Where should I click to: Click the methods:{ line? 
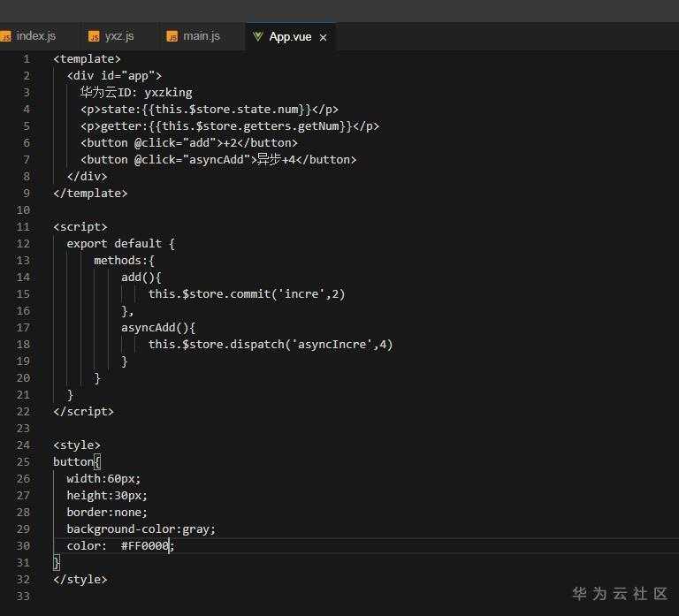(x=125, y=261)
